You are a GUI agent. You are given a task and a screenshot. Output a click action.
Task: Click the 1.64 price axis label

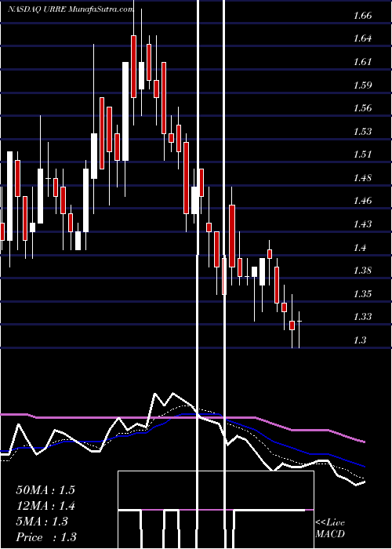point(362,38)
